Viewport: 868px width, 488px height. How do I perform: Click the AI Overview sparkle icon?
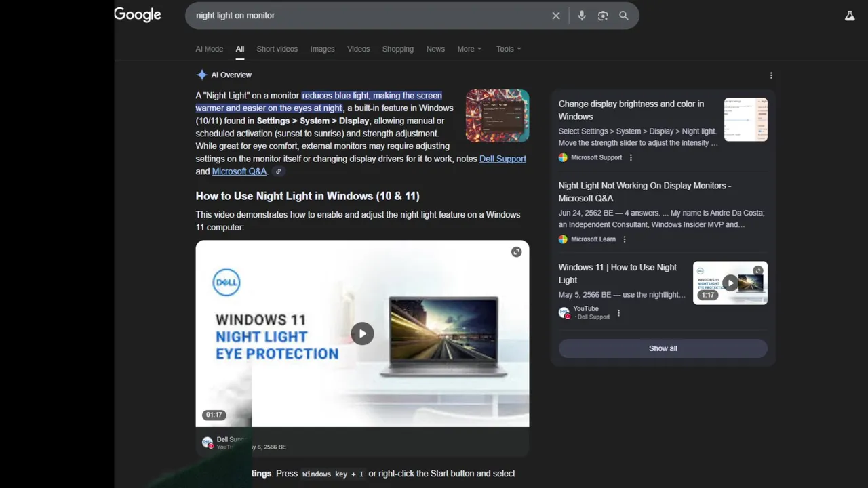click(x=201, y=75)
